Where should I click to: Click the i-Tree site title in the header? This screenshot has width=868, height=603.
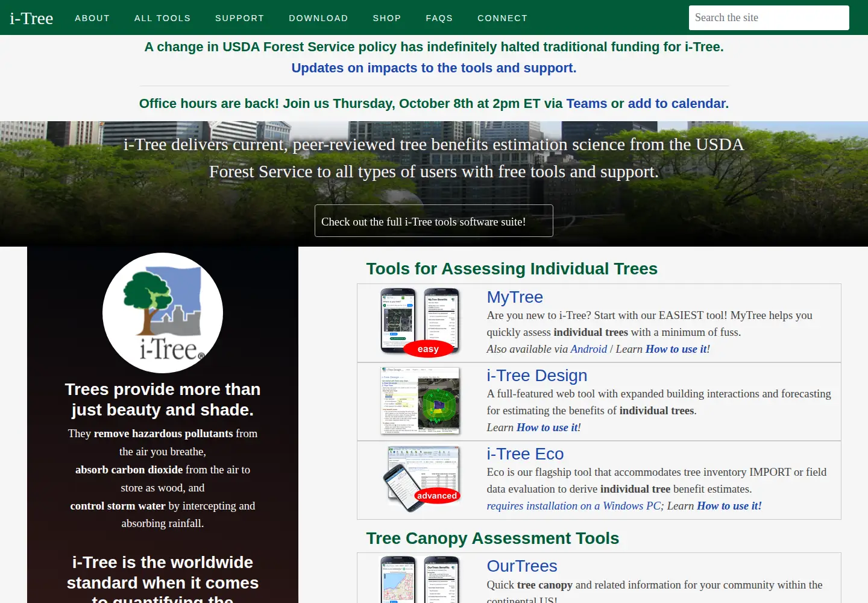pos(31,18)
